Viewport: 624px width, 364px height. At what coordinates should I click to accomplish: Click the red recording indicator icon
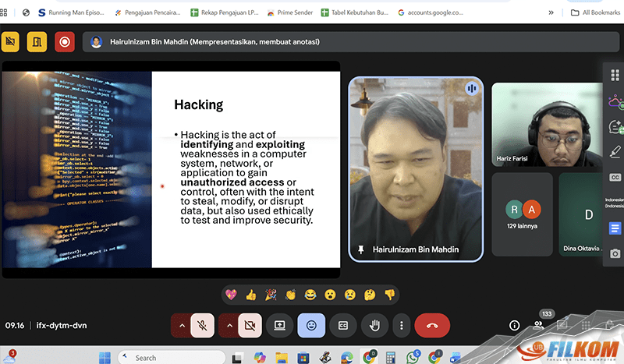[x=65, y=41]
